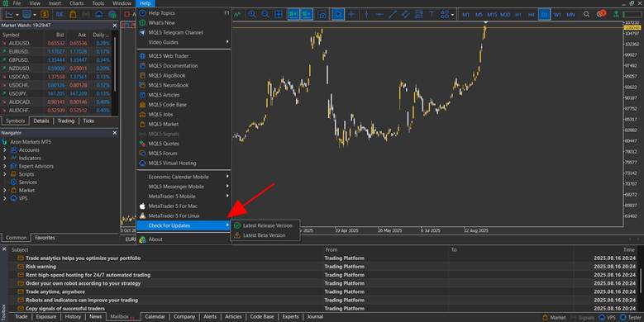This screenshot has width=644, height=322.
Task: Draw a vertical line using toolbar icon
Action: pyautogui.click(x=366, y=14)
